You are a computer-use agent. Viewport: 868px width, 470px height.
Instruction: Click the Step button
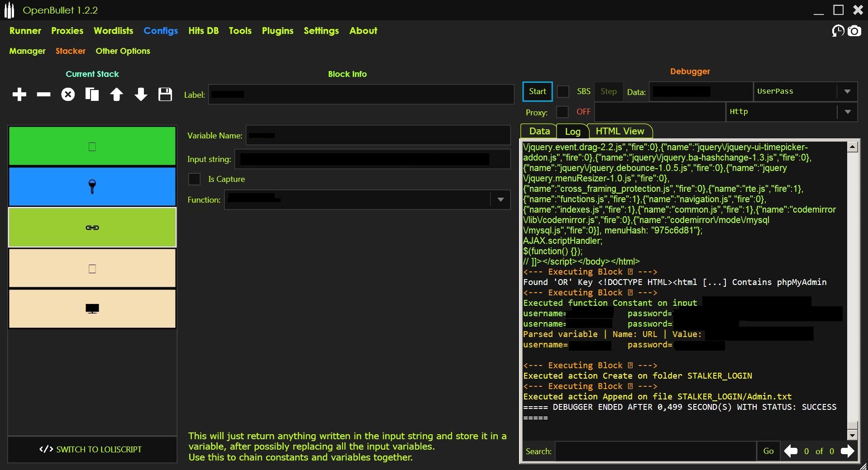tap(609, 91)
